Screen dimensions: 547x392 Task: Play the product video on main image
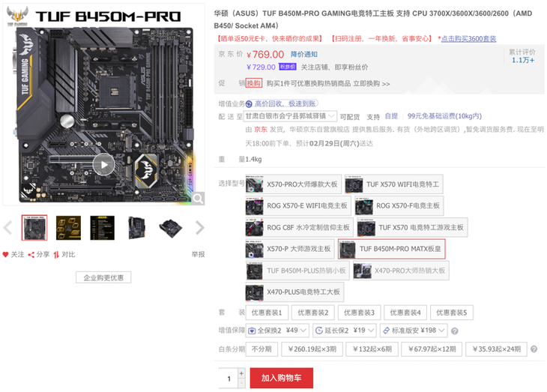[103, 164]
